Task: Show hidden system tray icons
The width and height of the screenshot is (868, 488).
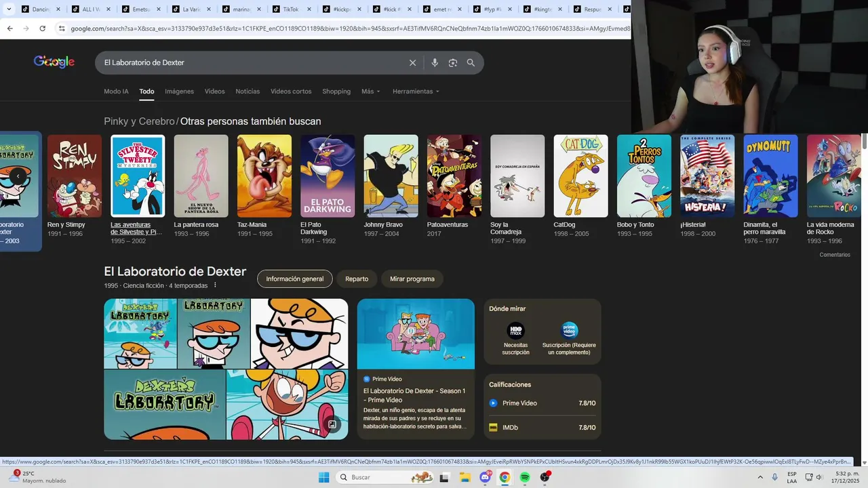Action: [x=759, y=477]
